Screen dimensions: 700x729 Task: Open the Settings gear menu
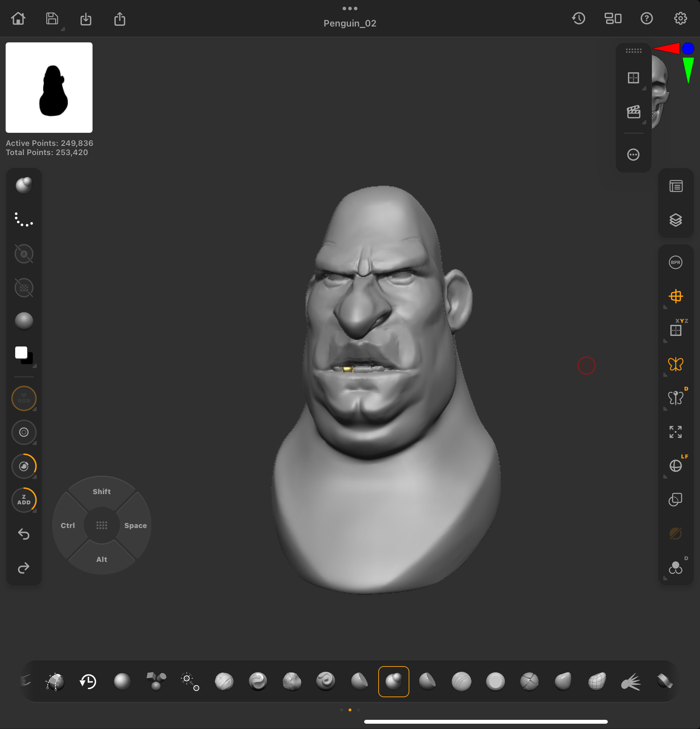[x=681, y=18]
